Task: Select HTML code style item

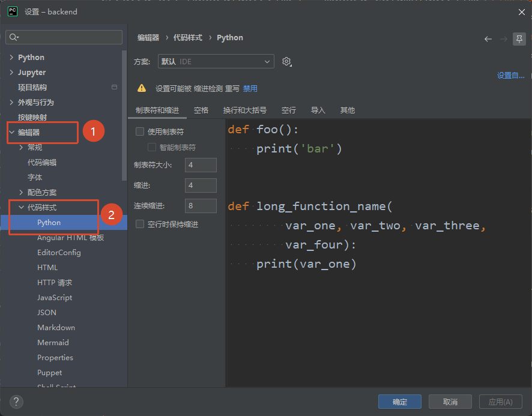Action: [x=47, y=267]
